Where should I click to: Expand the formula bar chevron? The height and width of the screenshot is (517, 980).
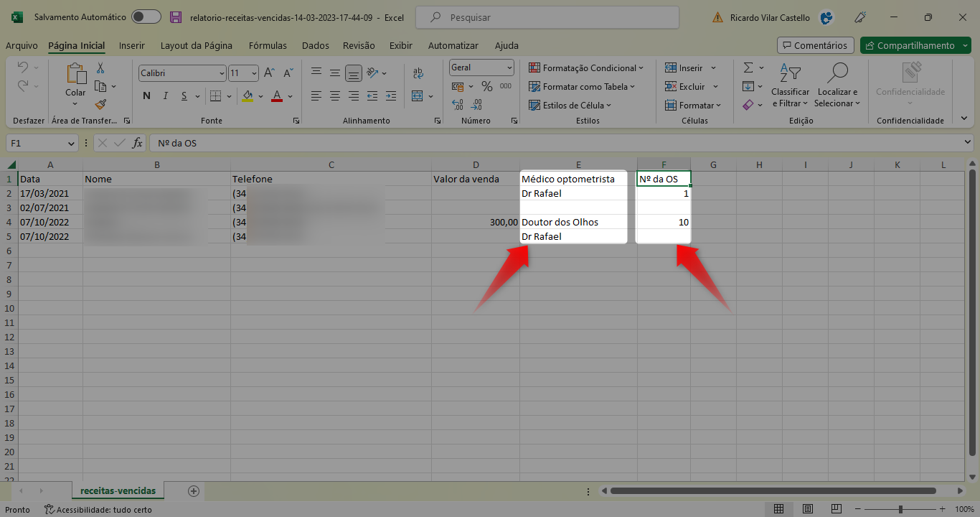969,143
